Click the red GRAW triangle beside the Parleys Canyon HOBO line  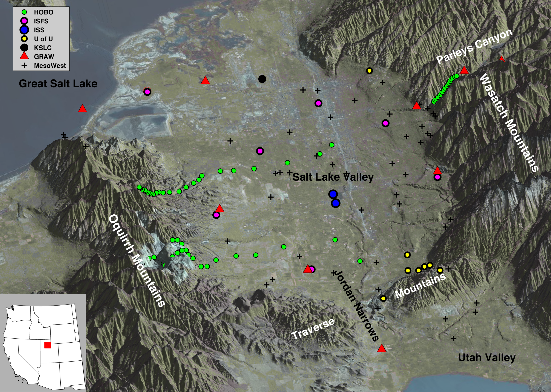464,70
